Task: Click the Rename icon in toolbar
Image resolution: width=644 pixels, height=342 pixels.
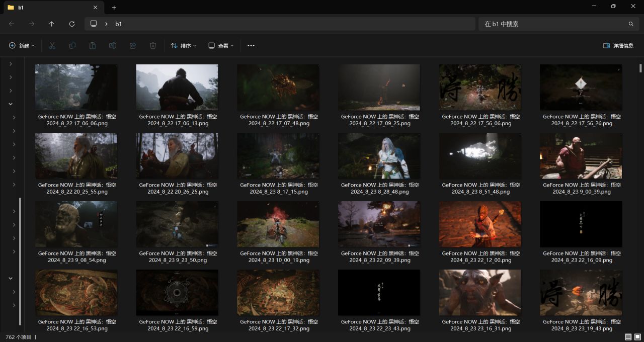Action: click(113, 46)
